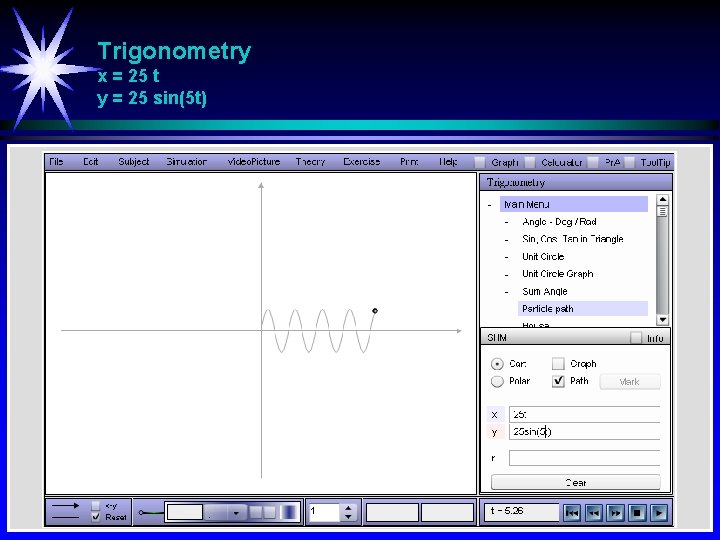
Task: Increase the stepper value above 1
Action: point(348,508)
